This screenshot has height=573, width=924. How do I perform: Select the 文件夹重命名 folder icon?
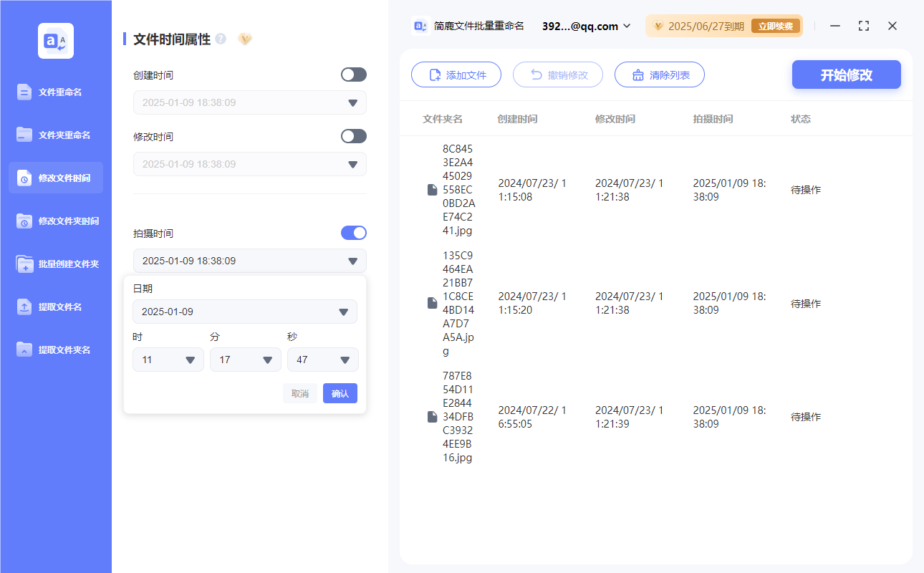tap(25, 135)
